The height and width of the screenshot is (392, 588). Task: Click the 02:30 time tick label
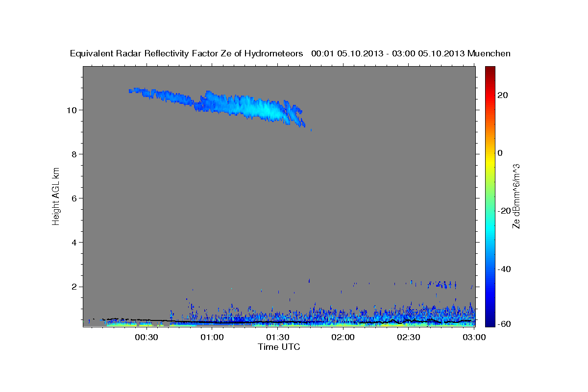[409, 338]
